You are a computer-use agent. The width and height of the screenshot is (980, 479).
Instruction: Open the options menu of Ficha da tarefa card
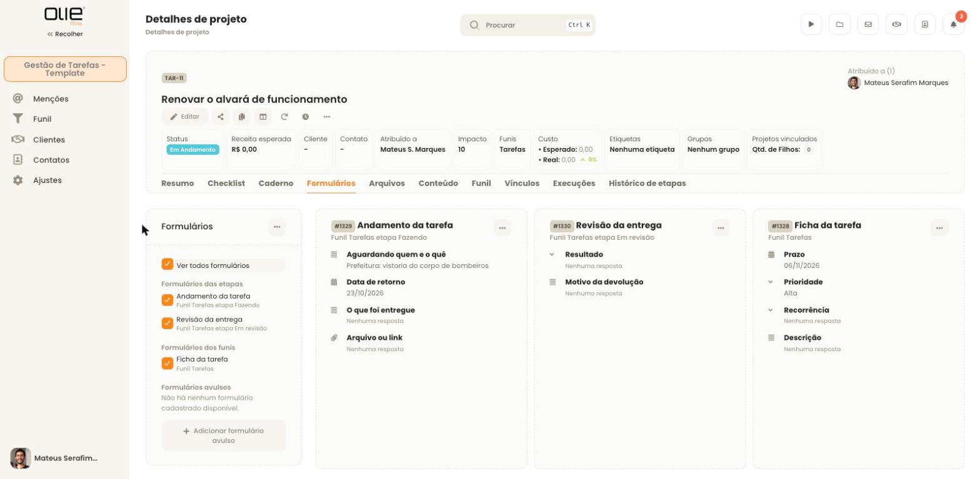(939, 228)
